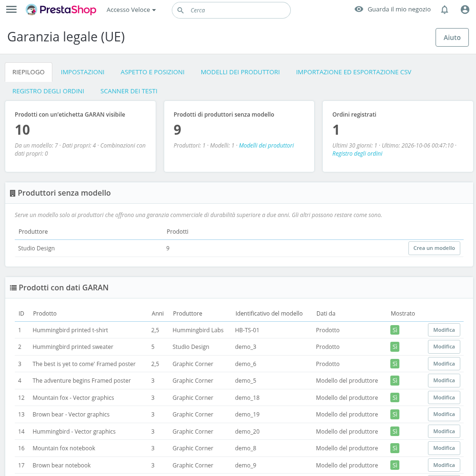Image resolution: width=476 pixels, height=476 pixels.
Task: Follow the Modelli dei produttori link in the card
Action: [x=266, y=145]
